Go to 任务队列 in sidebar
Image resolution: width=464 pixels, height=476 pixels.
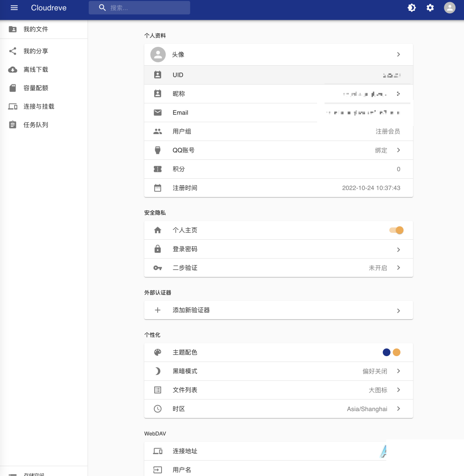point(44,125)
